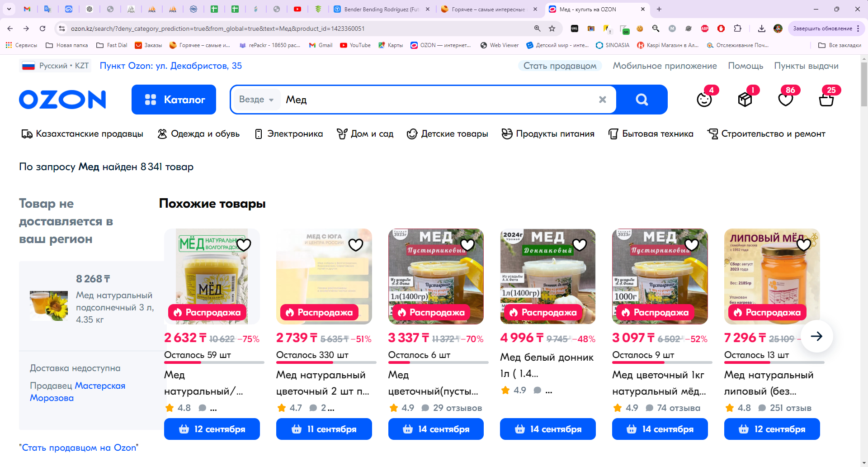Clear the search field with the X
This screenshot has width=868, height=467.
pyautogui.click(x=603, y=100)
